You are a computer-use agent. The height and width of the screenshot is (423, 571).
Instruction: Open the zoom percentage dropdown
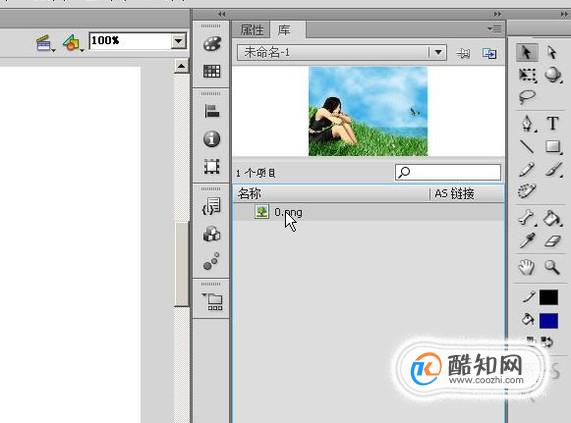click(178, 41)
